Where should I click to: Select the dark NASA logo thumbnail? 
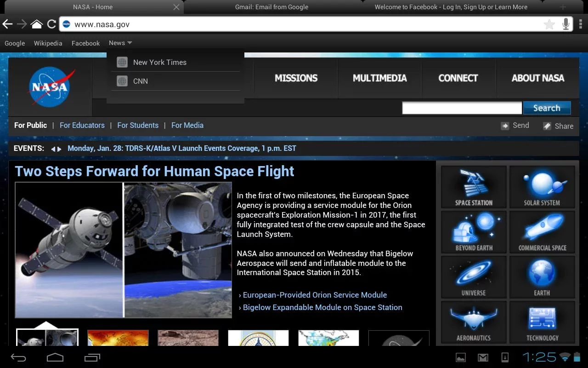399,338
